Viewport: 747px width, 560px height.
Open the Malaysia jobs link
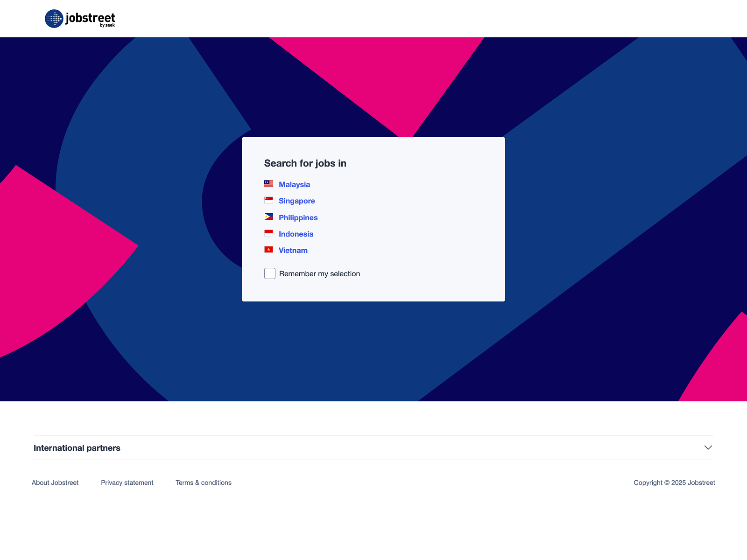pyautogui.click(x=294, y=184)
